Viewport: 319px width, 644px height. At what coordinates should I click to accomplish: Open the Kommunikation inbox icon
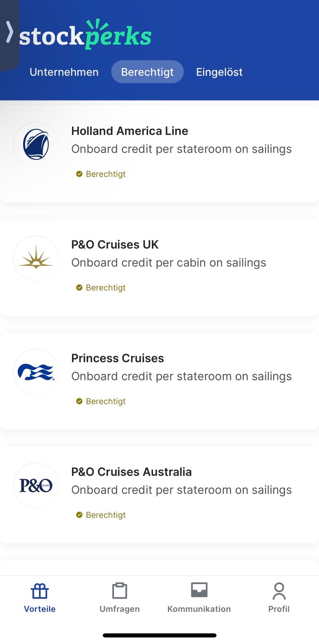(199, 590)
